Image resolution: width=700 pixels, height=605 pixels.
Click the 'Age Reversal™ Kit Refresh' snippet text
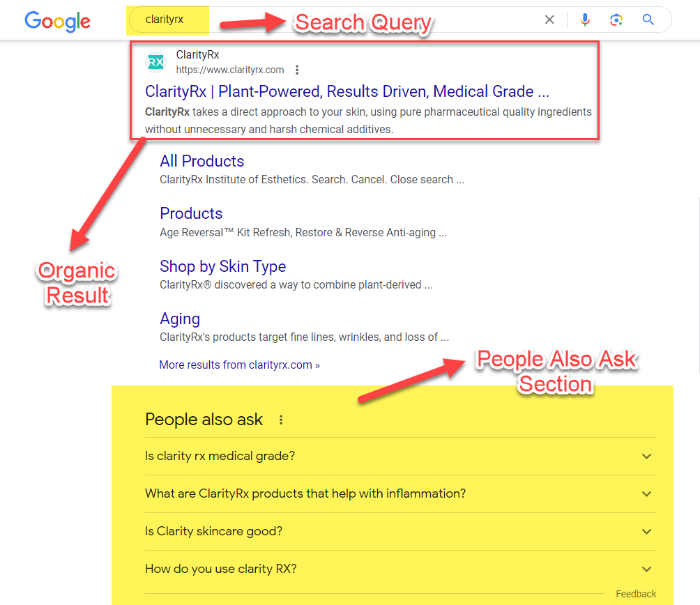tap(303, 233)
